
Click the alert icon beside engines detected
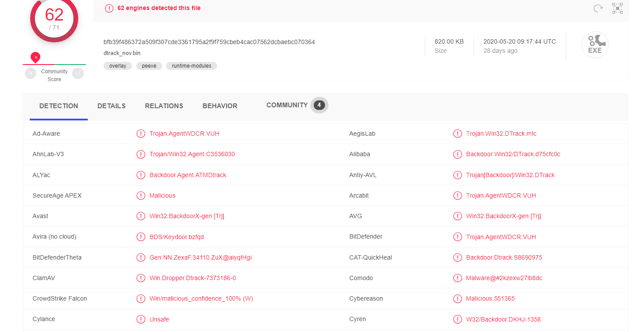pyautogui.click(x=109, y=8)
